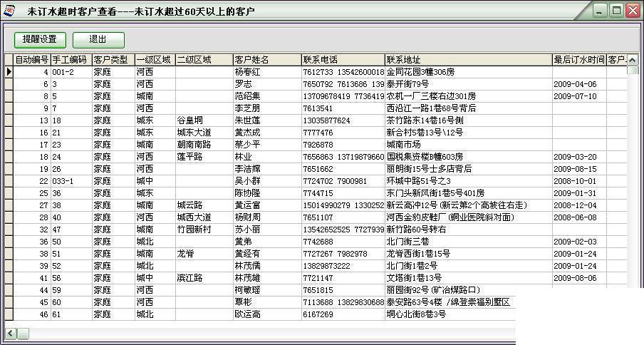Click date 2009-03-20
The height and width of the screenshot is (345, 644).
pyautogui.click(x=575, y=158)
